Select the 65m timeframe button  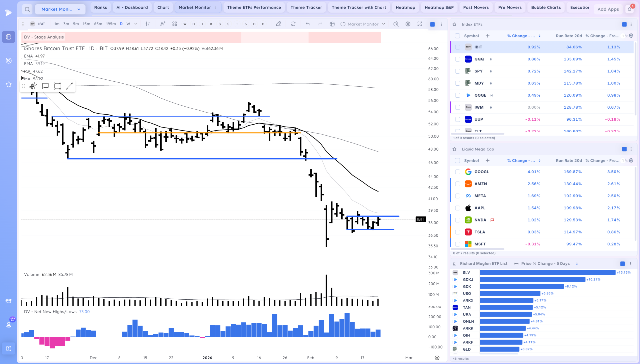click(x=98, y=24)
